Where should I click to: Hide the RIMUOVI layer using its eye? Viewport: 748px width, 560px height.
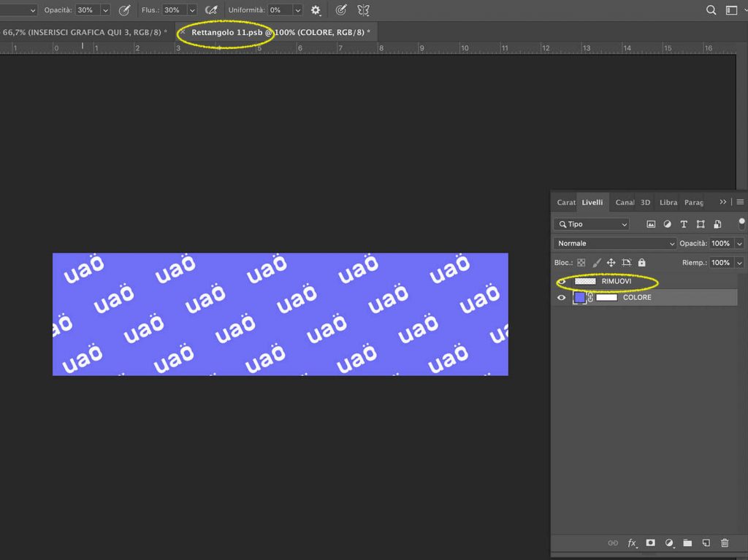pyautogui.click(x=562, y=281)
